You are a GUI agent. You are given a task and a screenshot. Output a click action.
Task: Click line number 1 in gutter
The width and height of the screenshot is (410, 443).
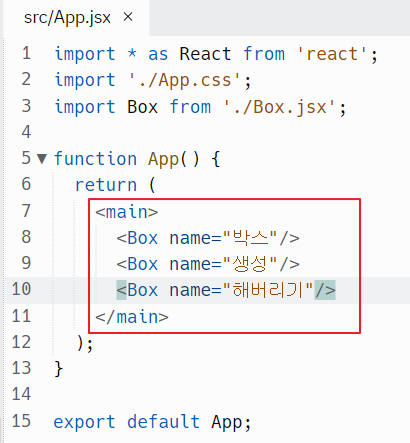tap(26, 53)
